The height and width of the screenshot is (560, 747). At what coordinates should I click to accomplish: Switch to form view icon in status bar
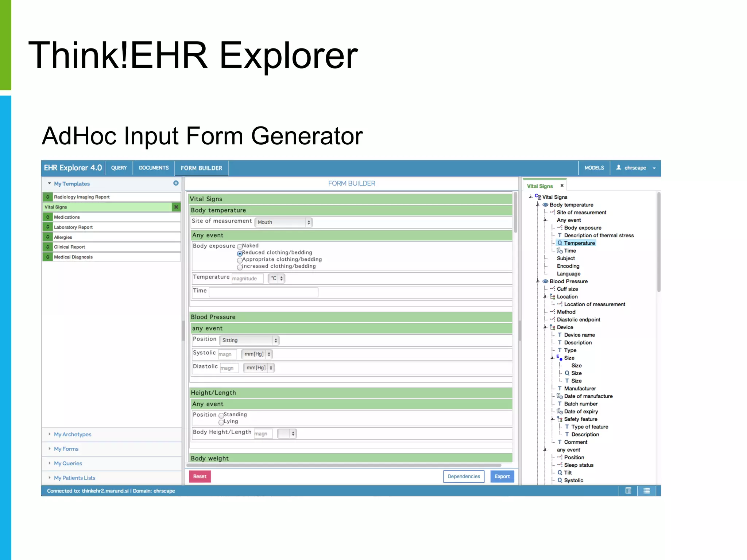coord(628,491)
